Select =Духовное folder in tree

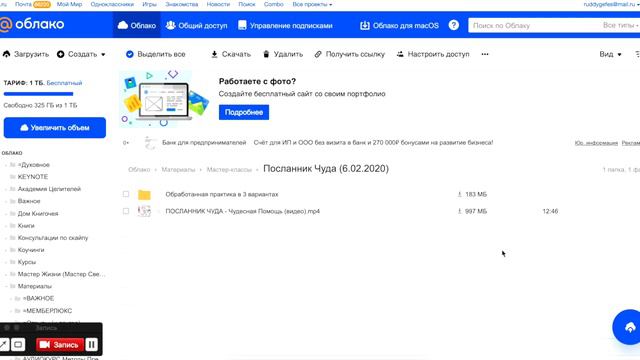pos(33,164)
